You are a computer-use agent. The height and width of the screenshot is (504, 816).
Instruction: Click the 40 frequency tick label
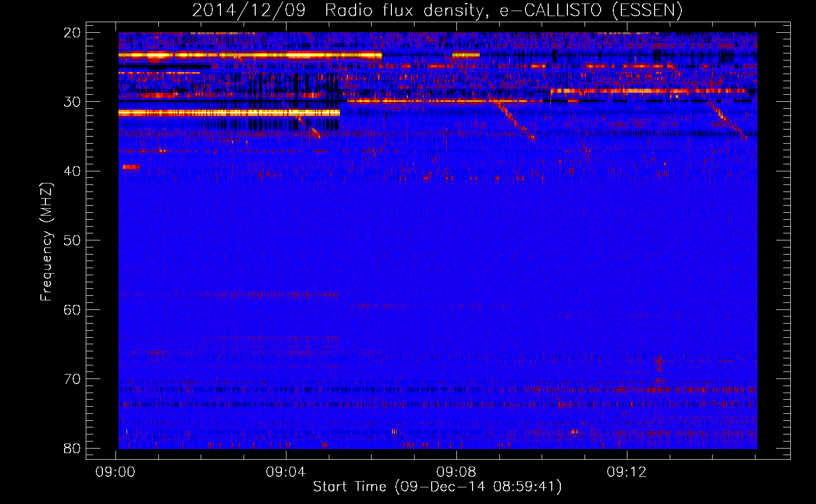pos(72,171)
